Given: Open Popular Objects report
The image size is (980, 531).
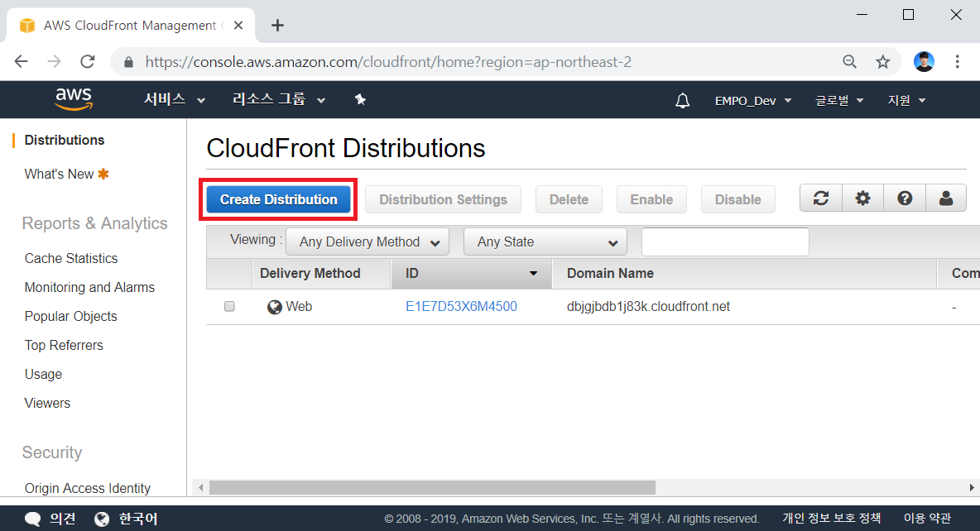Looking at the screenshot, I should 70,316.
